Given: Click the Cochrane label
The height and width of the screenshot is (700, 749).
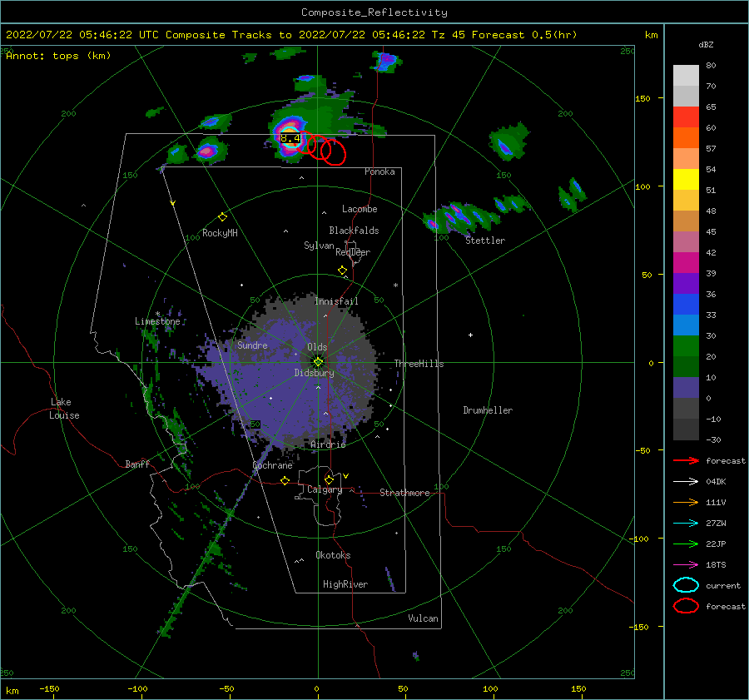Looking at the screenshot, I should (x=272, y=465).
